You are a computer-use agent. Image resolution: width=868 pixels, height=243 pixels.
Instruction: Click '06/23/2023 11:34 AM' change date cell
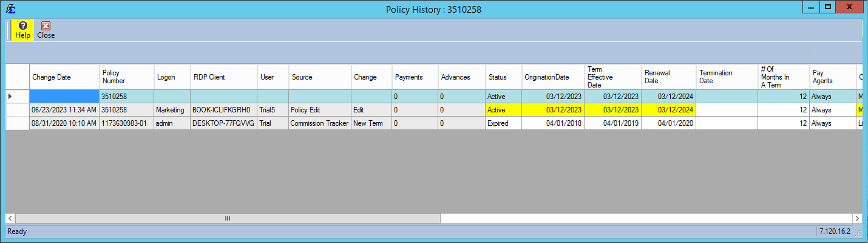(x=65, y=110)
